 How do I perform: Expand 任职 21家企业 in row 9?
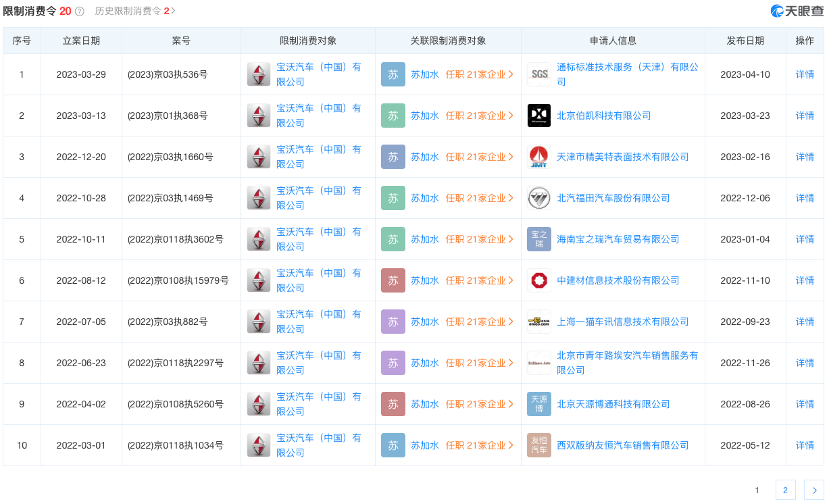[x=480, y=404]
